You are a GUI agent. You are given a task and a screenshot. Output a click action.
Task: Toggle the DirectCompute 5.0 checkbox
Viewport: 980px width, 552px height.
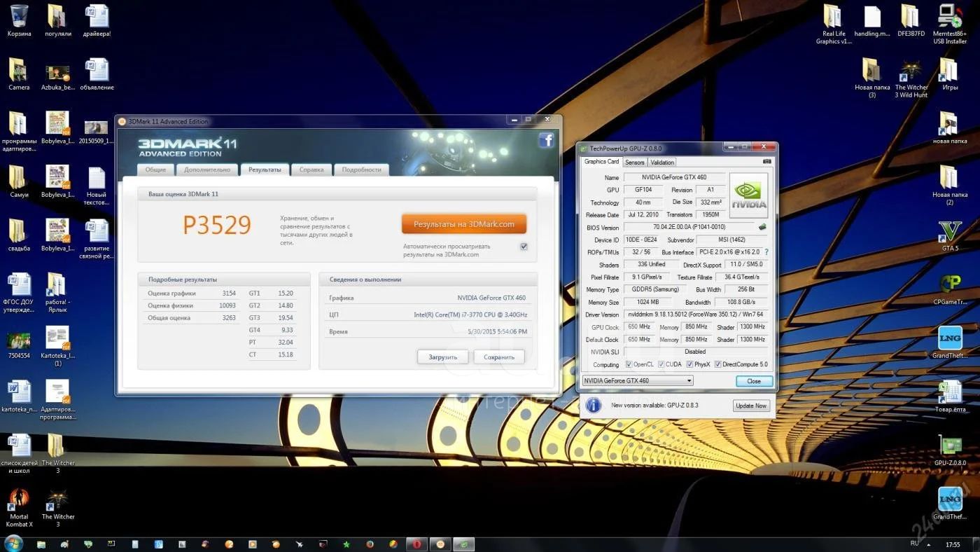point(717,364)
